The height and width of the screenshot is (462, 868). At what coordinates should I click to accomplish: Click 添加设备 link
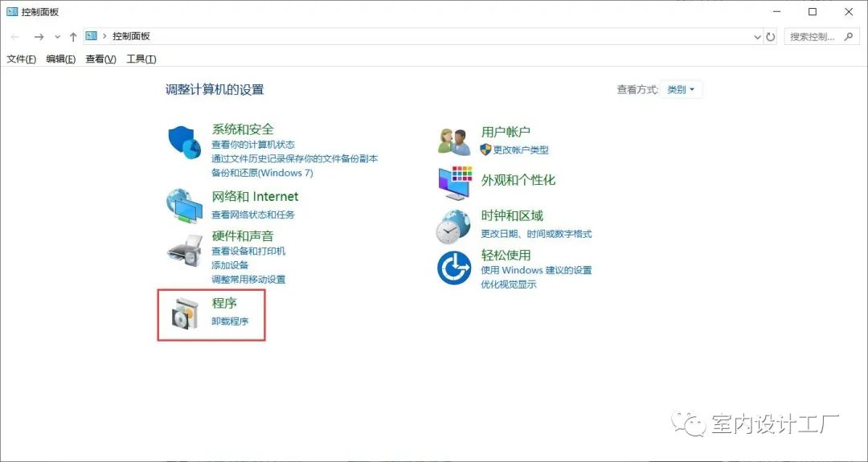230,265
